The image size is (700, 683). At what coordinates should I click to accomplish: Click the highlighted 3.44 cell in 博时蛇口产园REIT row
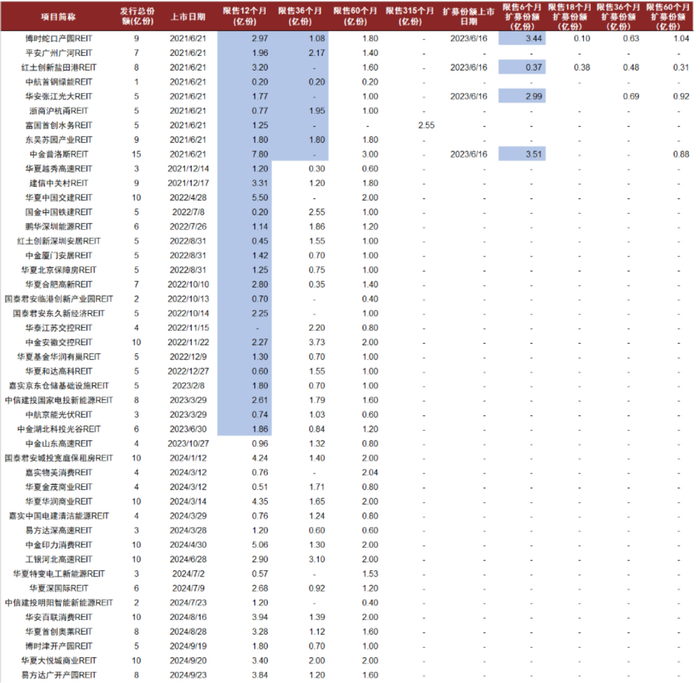[x=522, y=38]
